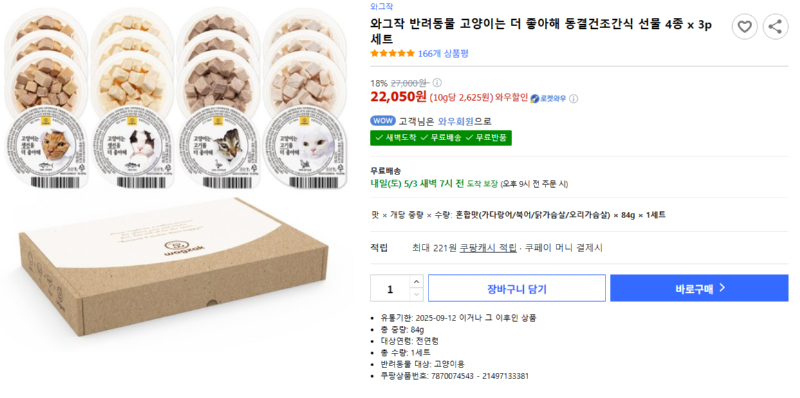Click the blue WOW membership badge
Screen dimensions: 800x398
[383, 121]
